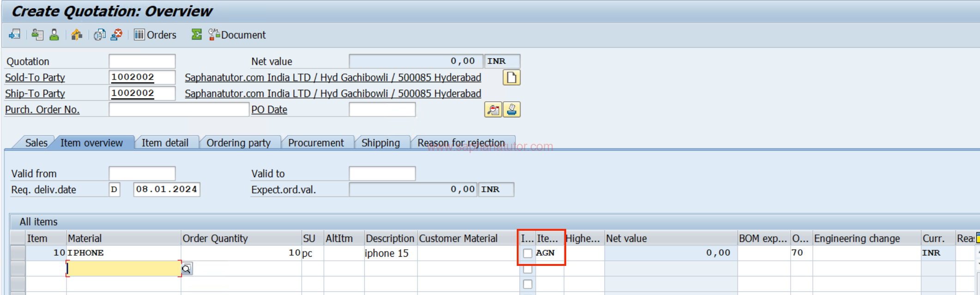Click the INR currency cell in item row
This screenshot has width=980, height=295.
(x=938, y=253)
